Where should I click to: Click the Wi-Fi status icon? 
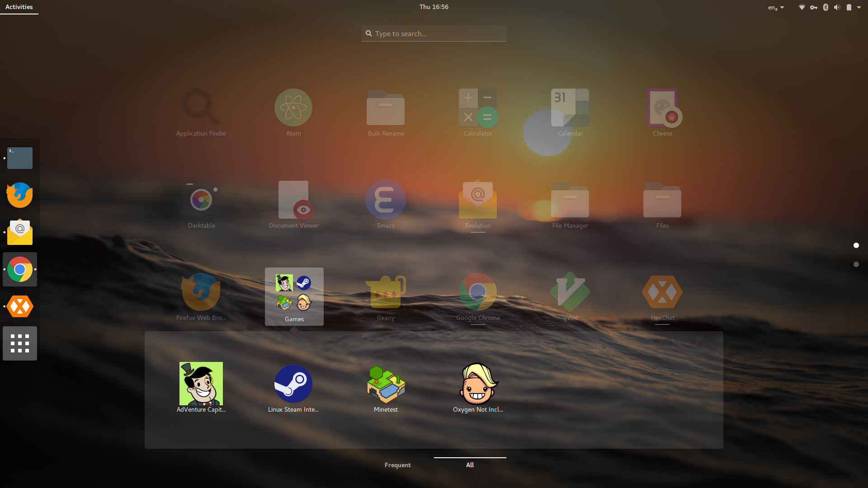coord(802,7)
